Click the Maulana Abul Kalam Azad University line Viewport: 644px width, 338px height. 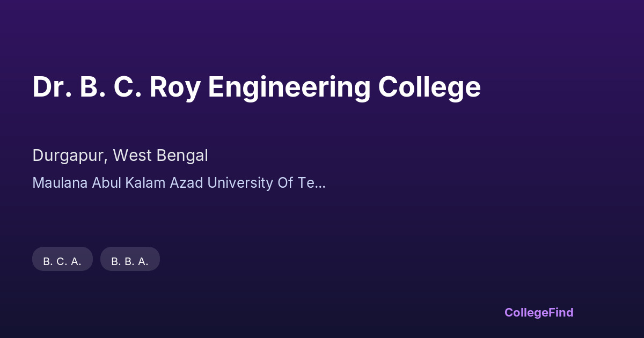point(179,183)
